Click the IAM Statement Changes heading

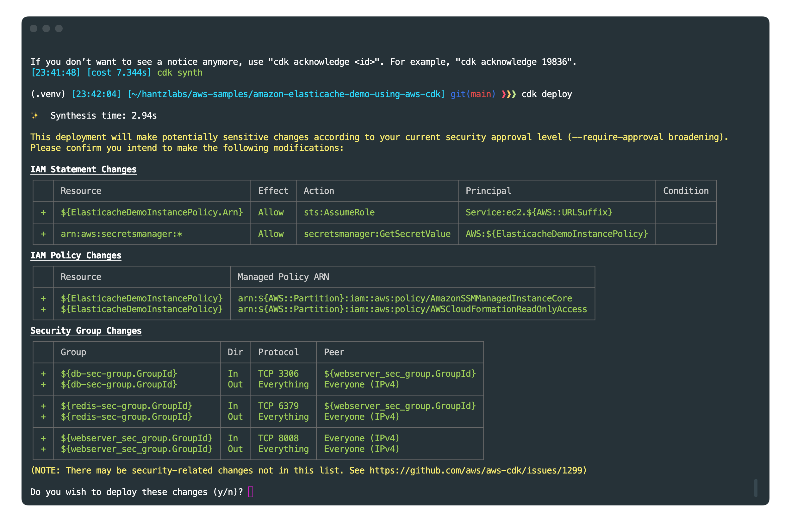pyautogui.click(x=84, y=169)
